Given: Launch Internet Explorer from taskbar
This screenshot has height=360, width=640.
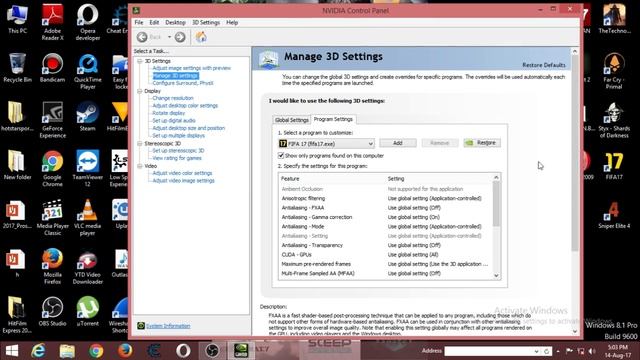Looking at the screenshot, I should coord(39,351).
